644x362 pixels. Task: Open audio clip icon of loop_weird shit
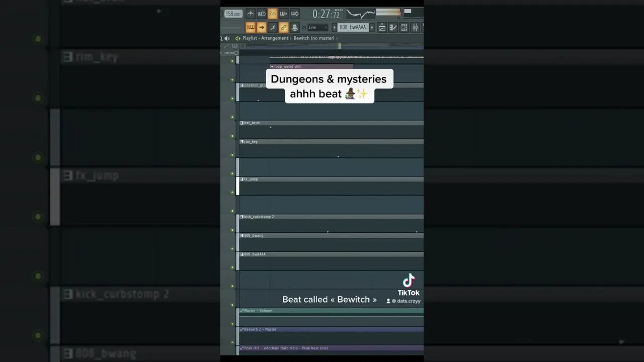click(272, 66)
